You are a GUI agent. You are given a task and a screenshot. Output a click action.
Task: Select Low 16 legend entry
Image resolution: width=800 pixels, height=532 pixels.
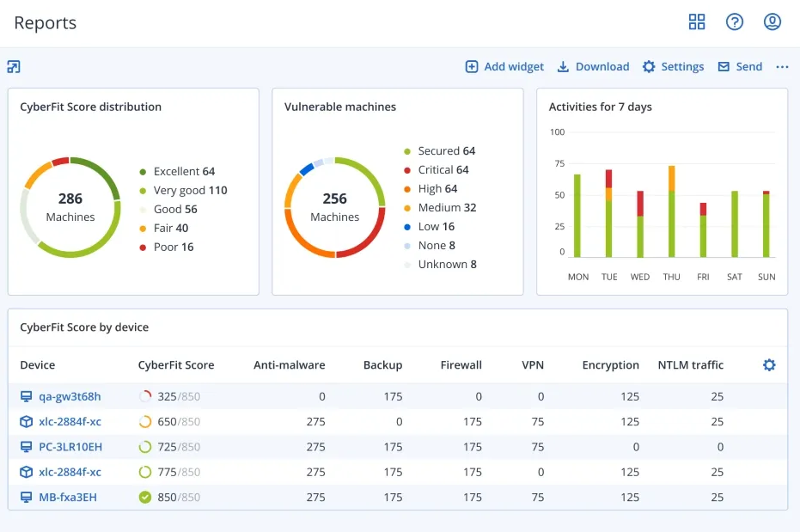point(429,227)
